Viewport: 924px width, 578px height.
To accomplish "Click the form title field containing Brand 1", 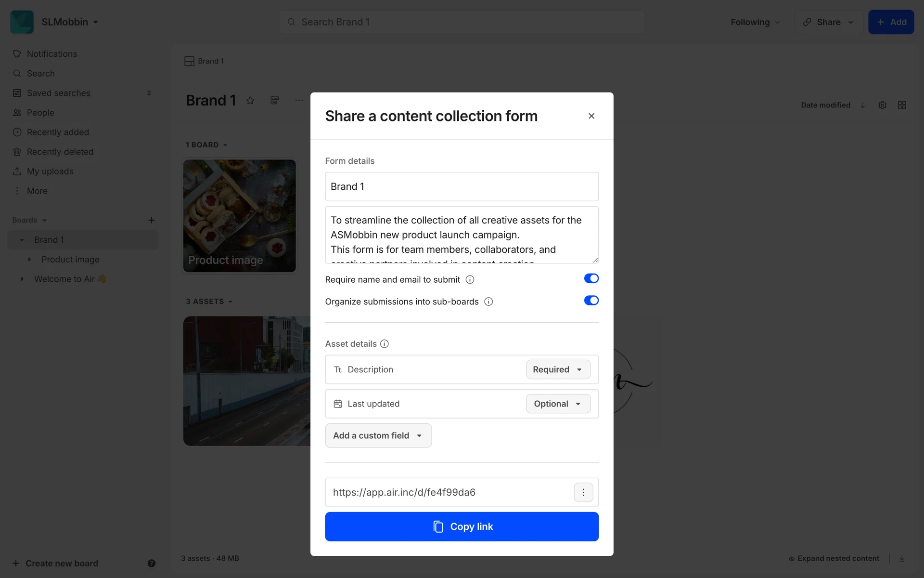I will click(x=462, y=186).
